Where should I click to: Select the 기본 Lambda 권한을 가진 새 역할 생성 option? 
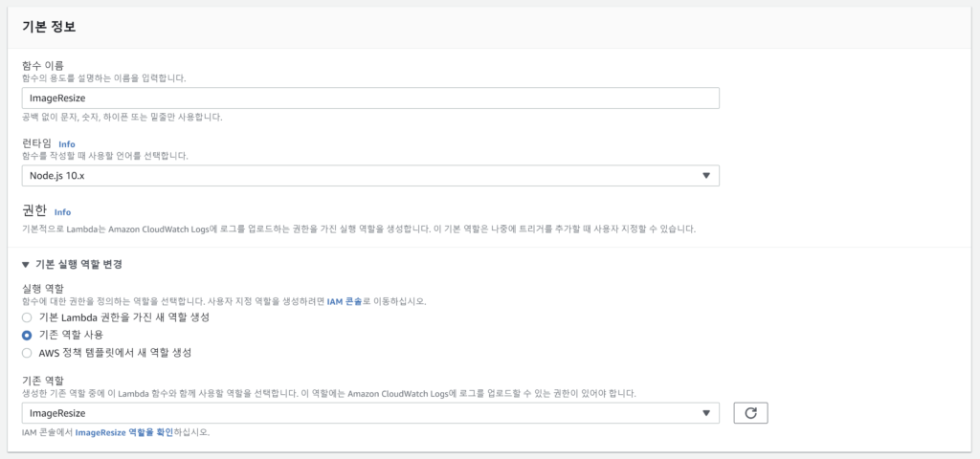27,317
